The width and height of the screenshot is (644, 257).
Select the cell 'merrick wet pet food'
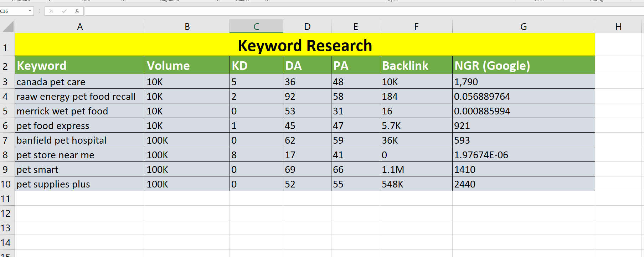80,111
